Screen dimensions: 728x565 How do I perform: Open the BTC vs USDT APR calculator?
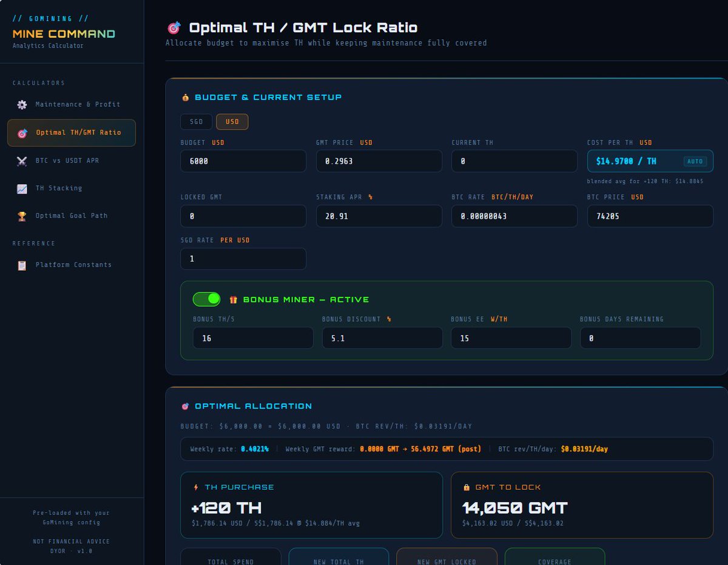[x=72, y=161]
